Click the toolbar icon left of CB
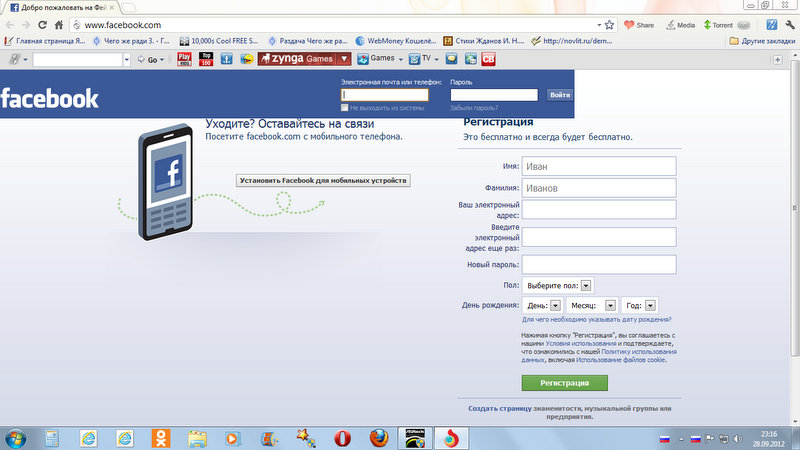The image size is (800, 450). 471,59
